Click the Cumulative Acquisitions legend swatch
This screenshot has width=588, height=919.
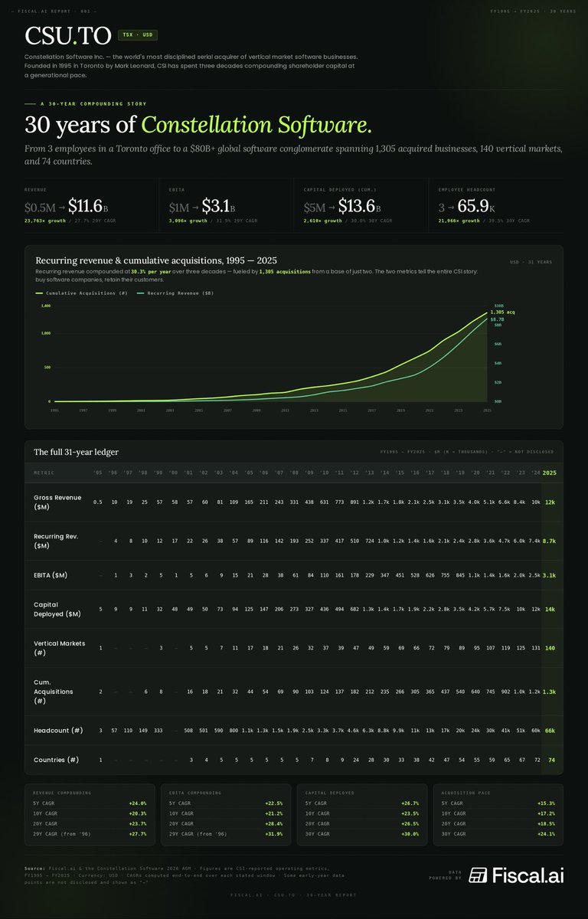(40, 293)
